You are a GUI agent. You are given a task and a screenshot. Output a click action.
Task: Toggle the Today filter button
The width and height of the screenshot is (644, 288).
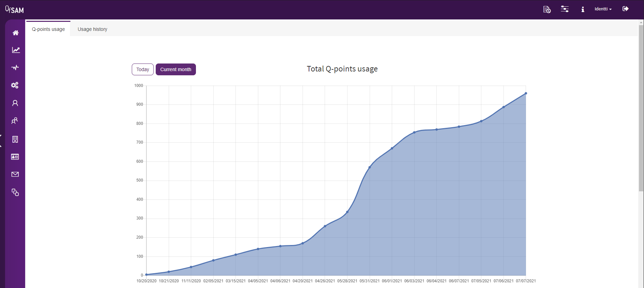point(143,69)
